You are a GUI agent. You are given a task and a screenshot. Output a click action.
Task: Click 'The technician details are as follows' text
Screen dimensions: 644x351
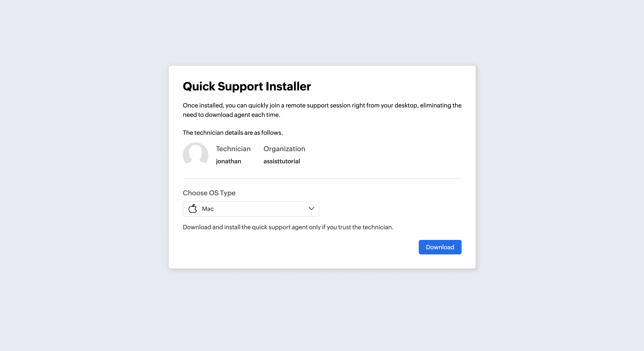(232, 133)
